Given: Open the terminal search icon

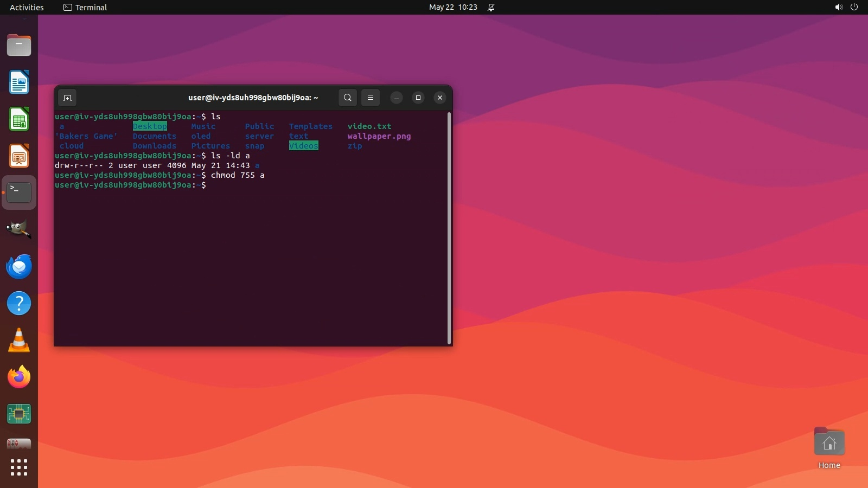Looking at the screenshot, I should pyautogui.click(x=348, y=98).
